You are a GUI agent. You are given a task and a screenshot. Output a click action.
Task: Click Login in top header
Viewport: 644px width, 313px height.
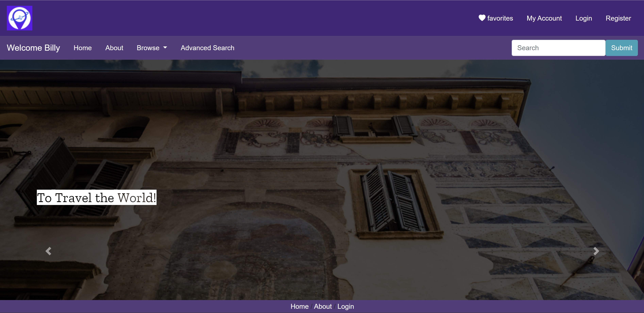pyautogui.click(x=583, y=18)
